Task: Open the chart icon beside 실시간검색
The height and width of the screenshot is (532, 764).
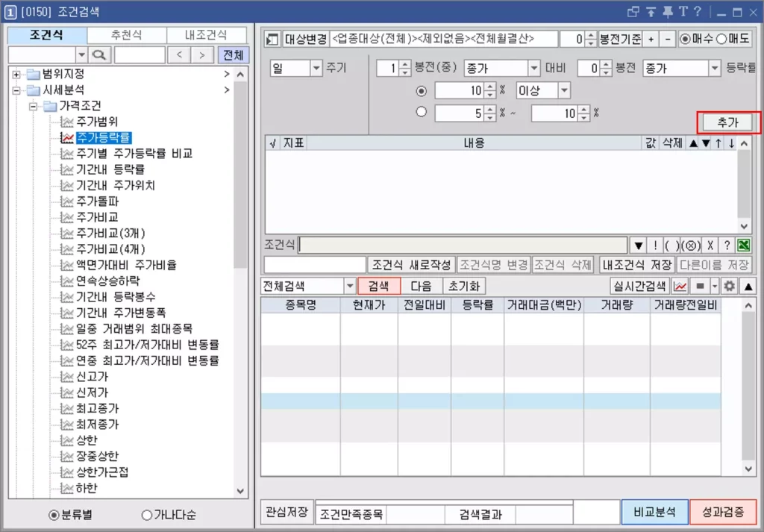Action: 680,286
